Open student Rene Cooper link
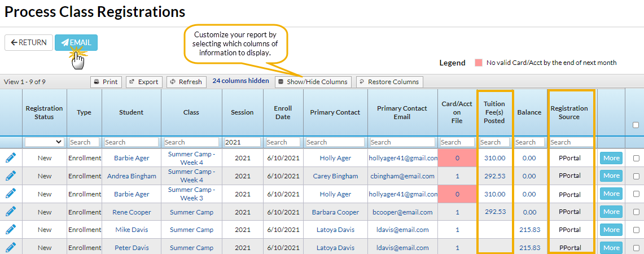This screenshot has height=254, width=644. [x=132, y=212]
